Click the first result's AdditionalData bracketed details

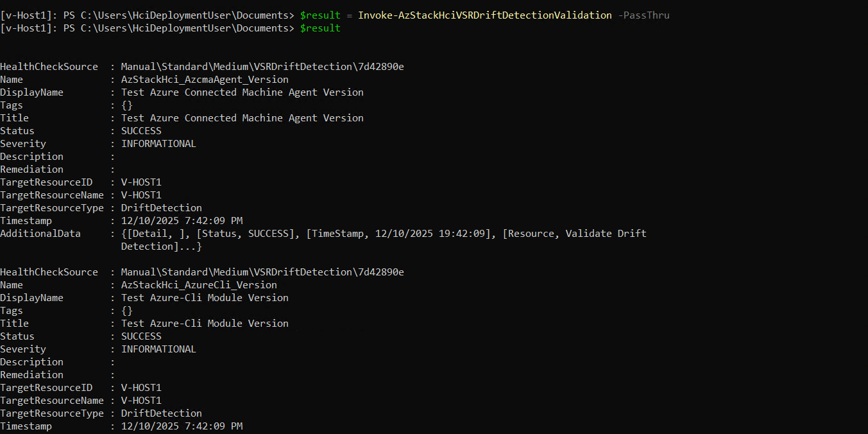(x=383, y=234)
